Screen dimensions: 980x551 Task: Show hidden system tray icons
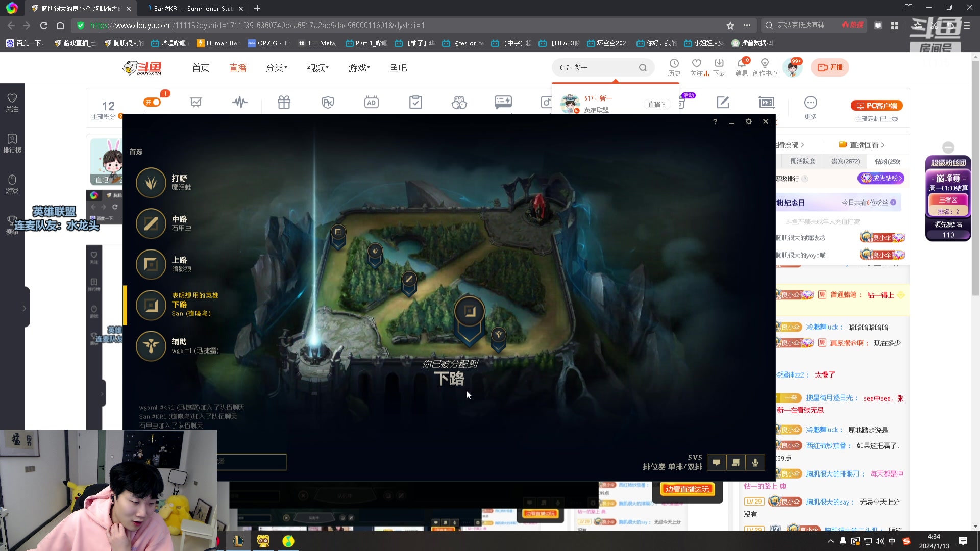(x=830, y=541)
